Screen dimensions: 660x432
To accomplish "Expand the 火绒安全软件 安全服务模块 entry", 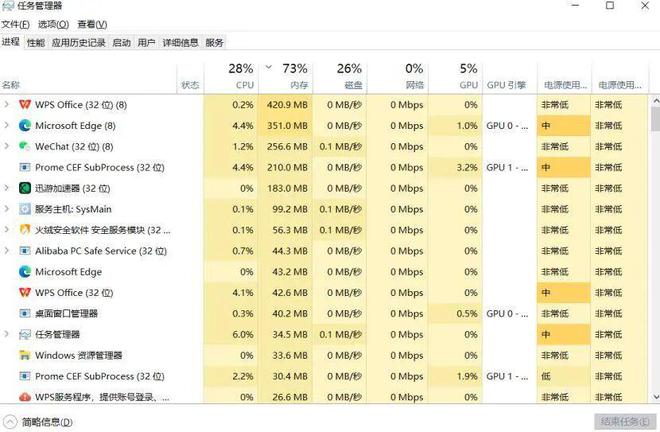I will (6, 230).
